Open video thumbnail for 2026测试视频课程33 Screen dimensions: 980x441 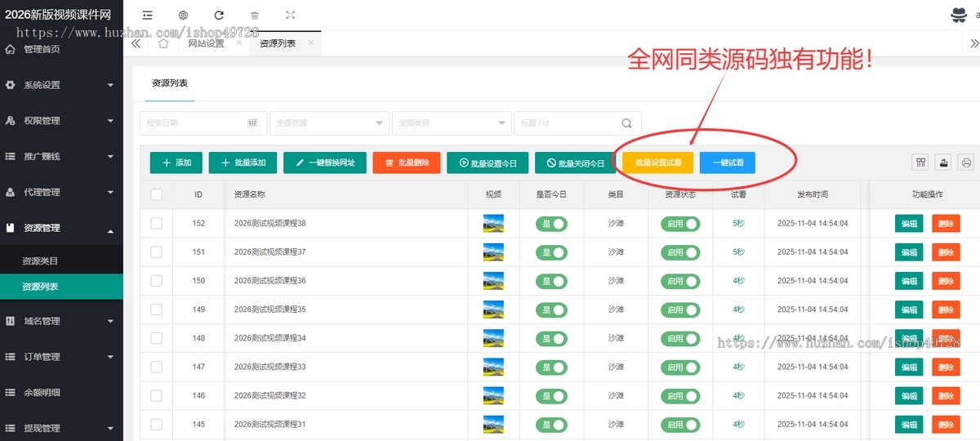(493, 367)
